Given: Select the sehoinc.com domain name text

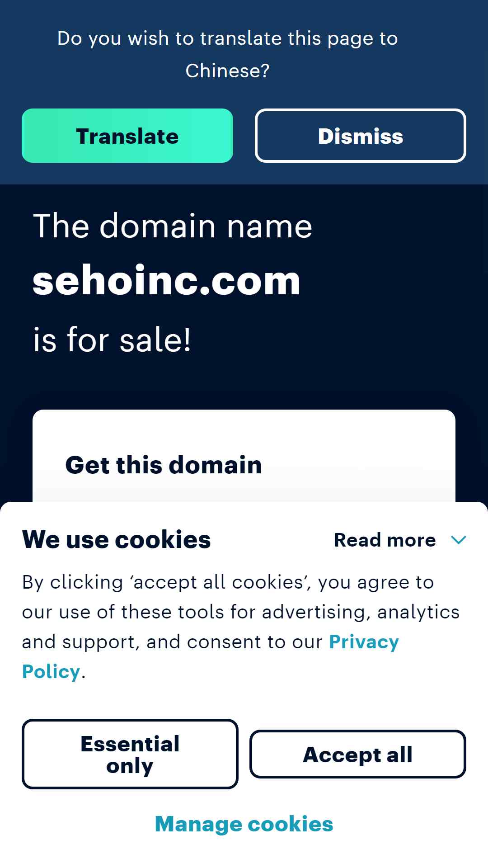Looking at the screenshot, I should (167, 281).
